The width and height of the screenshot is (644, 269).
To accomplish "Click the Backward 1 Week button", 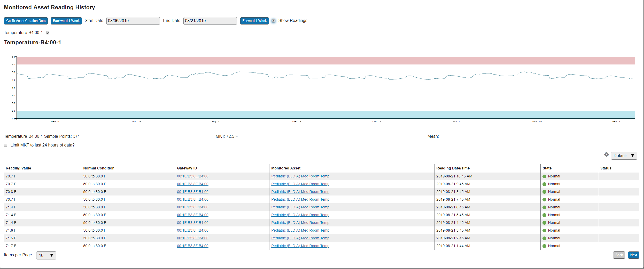I will pyautogui.click(x=66, y=21).
